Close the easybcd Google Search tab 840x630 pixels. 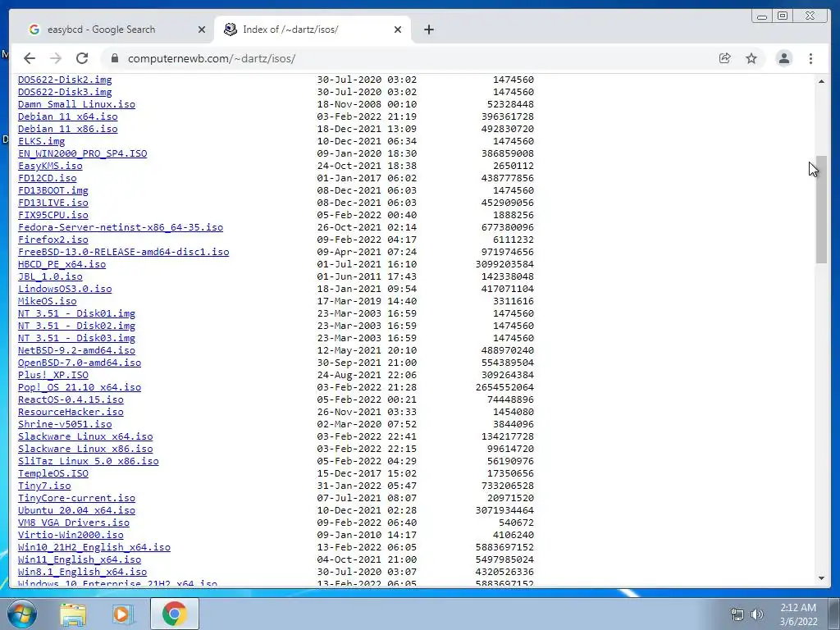tap(202, 30)
